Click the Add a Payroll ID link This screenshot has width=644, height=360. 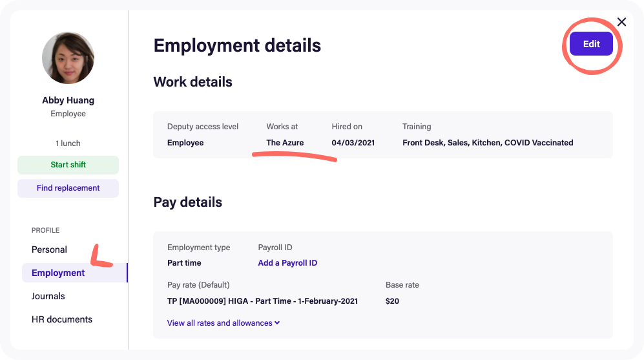click(x=287, y=263)
